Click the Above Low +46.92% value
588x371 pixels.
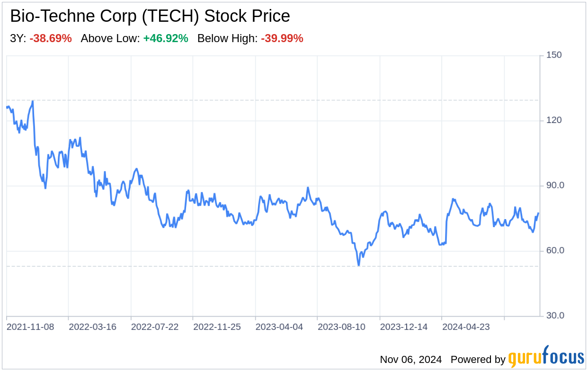[166, 38]
